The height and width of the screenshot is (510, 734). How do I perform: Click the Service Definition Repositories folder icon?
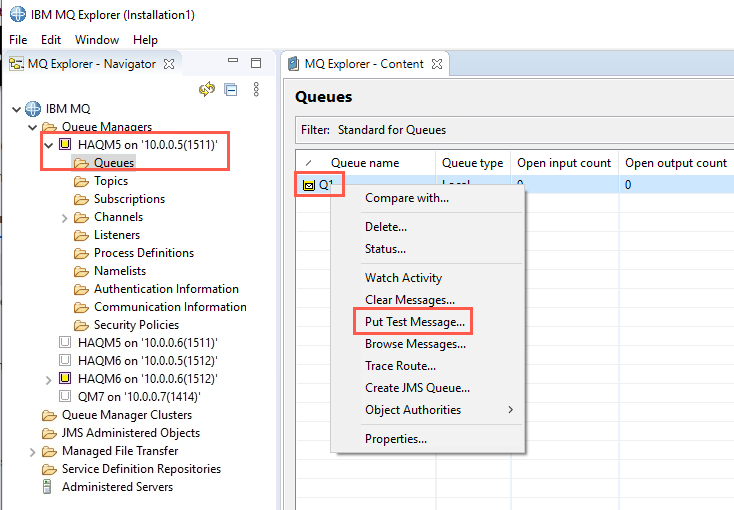49,469
